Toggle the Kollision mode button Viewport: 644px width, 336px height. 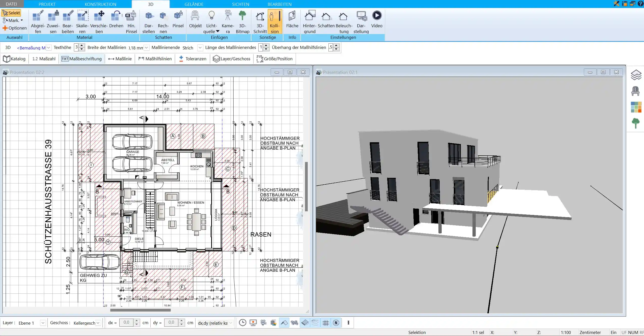[x=275, y=22]
